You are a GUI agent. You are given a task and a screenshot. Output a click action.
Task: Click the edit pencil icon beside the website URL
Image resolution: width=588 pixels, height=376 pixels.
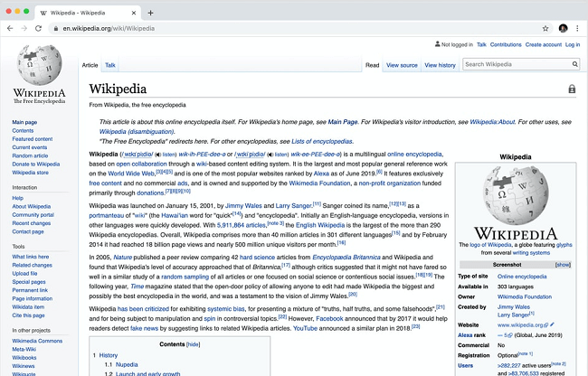[553, 324]
